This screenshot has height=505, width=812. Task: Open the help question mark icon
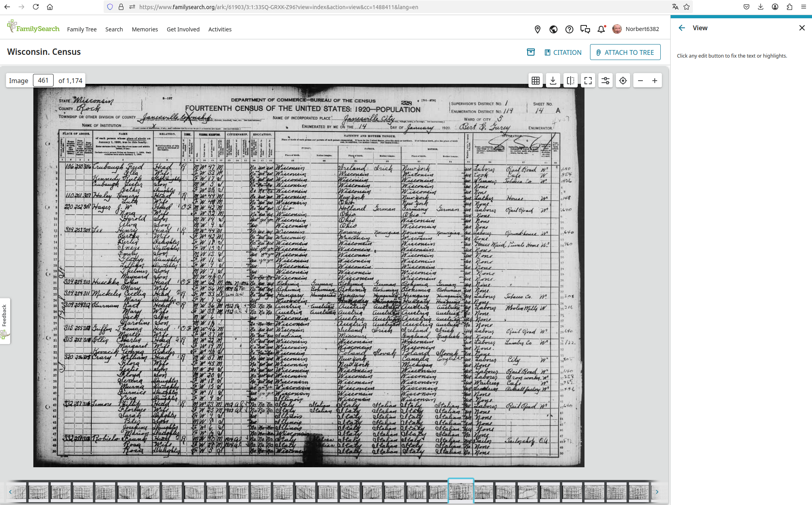569,29
